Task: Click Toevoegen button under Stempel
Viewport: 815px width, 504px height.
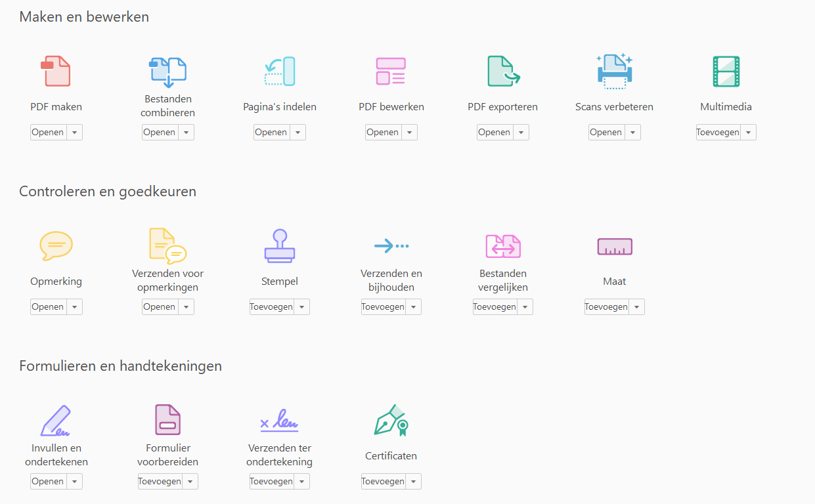Action: [x=271, y=307]
